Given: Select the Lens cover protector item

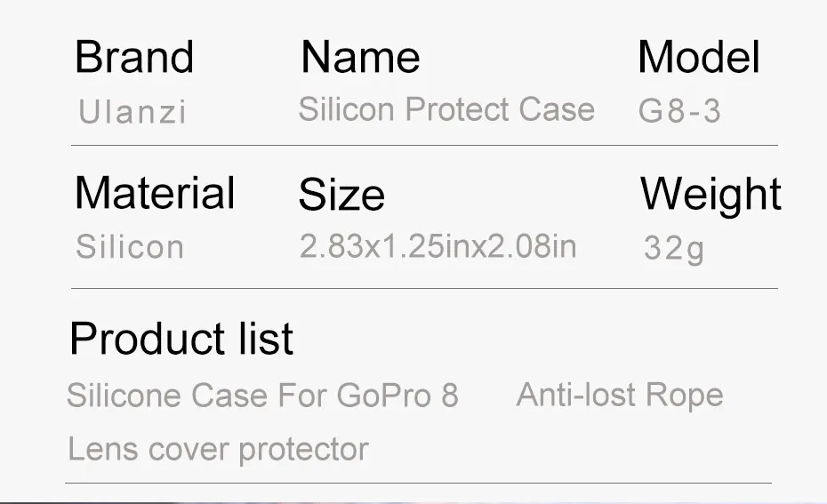Looking at the screenshot, I should point(218,449).
